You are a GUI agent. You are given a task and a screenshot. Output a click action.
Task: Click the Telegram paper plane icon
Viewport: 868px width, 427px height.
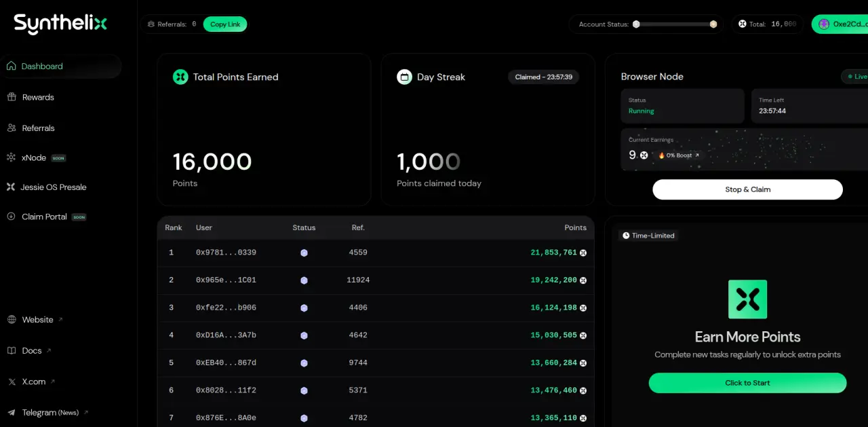tap(12, 412)
